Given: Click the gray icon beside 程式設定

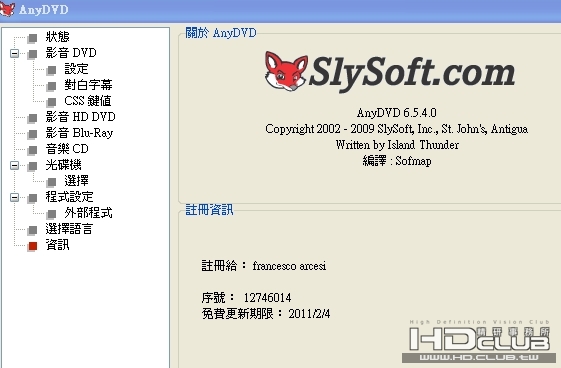Looking at the screenshot, I should point(33,198).
